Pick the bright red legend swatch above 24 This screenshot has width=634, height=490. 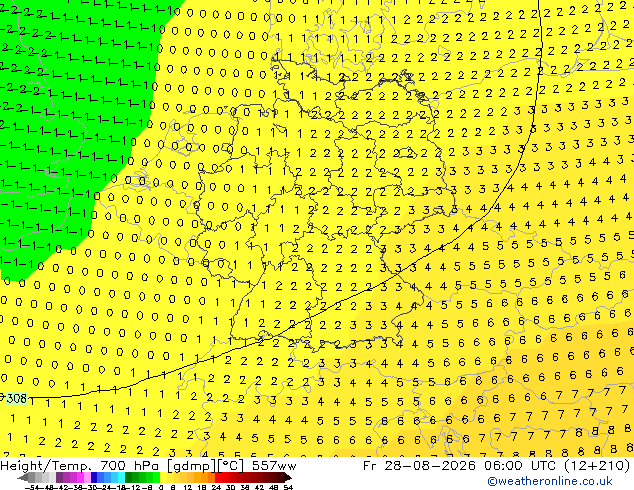click(218, 477)
